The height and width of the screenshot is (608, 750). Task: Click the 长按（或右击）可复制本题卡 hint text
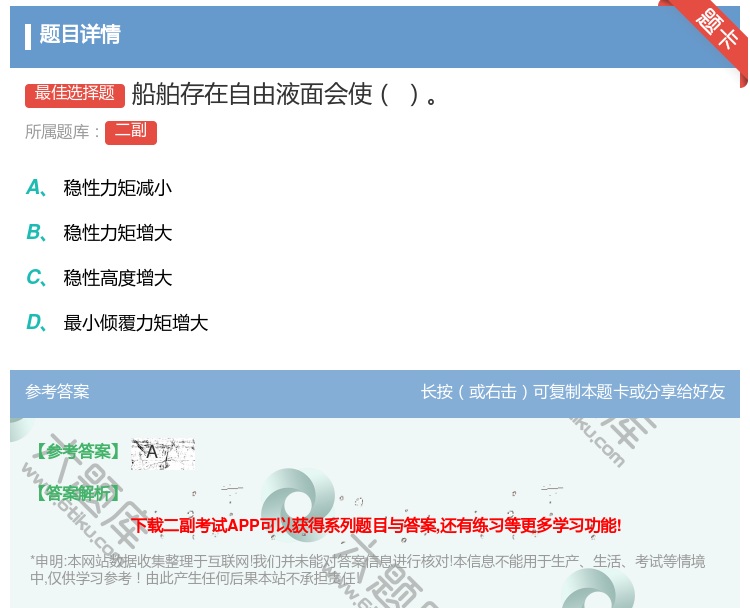(573, 392)
